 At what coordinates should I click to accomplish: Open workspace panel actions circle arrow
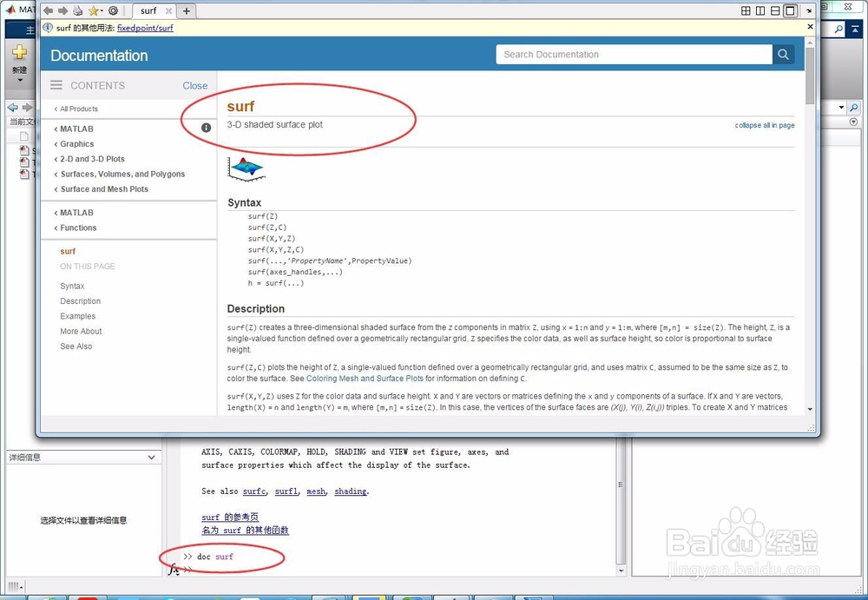[853, 122]
